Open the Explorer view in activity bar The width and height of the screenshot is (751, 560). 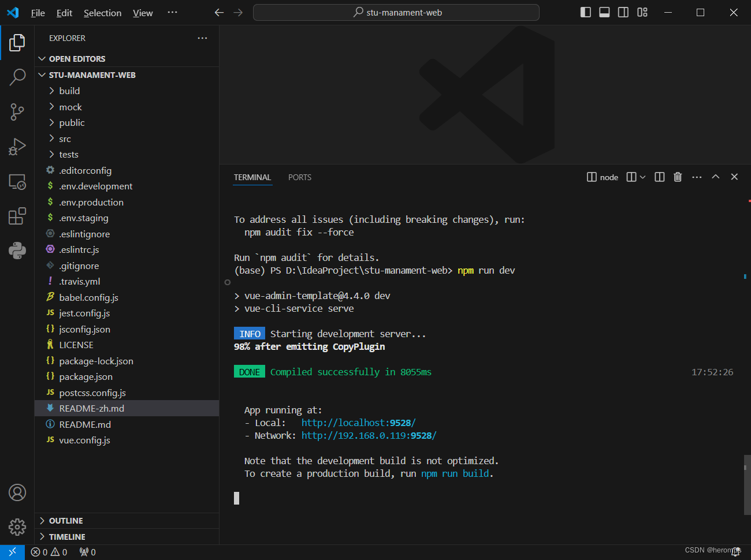[17, 43]
